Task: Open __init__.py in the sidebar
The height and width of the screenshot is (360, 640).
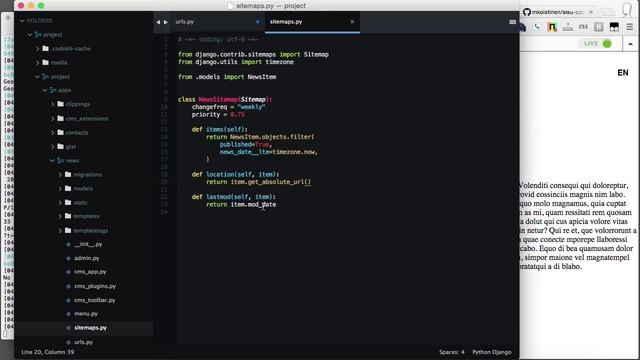Action: point(88,244)
